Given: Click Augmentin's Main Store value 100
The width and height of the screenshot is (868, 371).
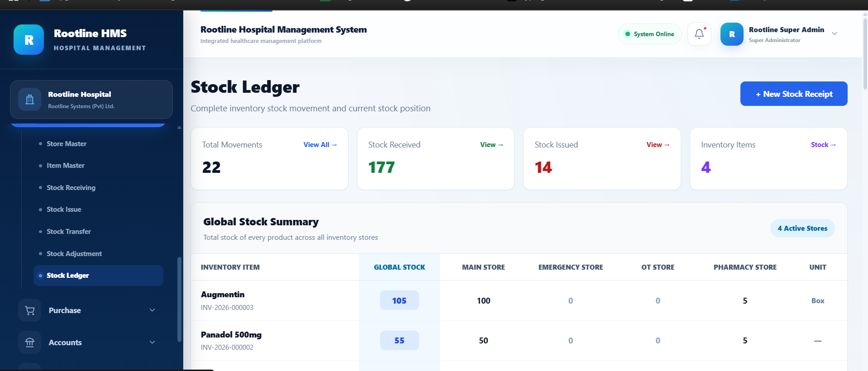Looking at the screenshot, I should [483, 301].
